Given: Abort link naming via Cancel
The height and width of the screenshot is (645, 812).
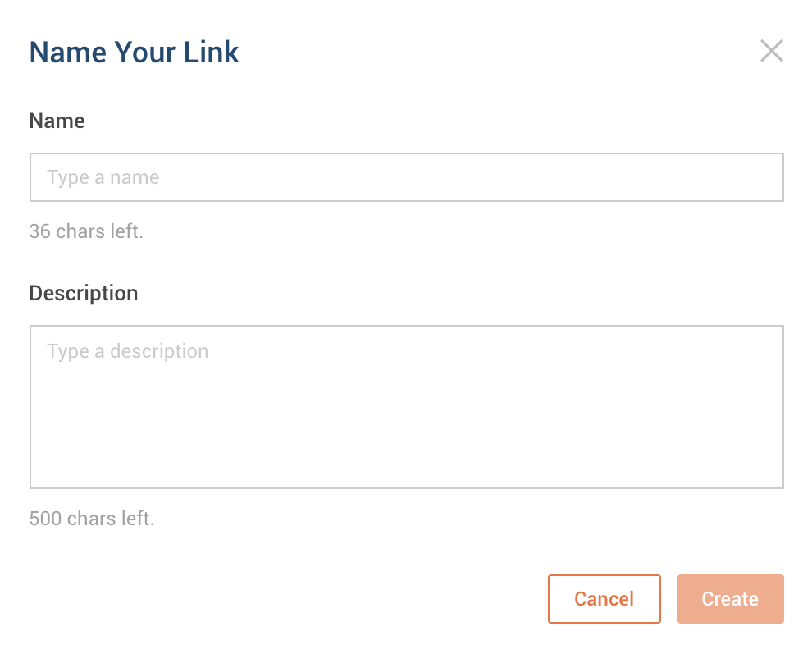Looking at the screenshot, I should pyautogui.click(x=604, y=599).
